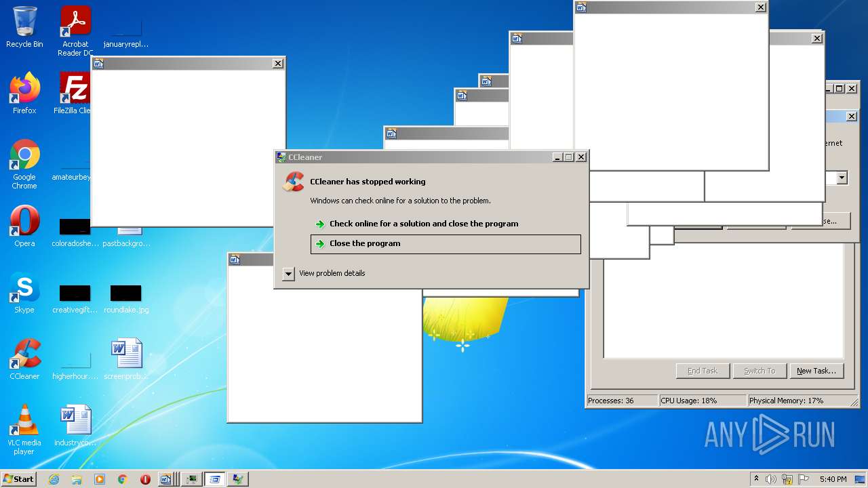The height and width of the screenshot is (488, 868).
Task: Check online for a solution and close
Action: coord(424,224)
